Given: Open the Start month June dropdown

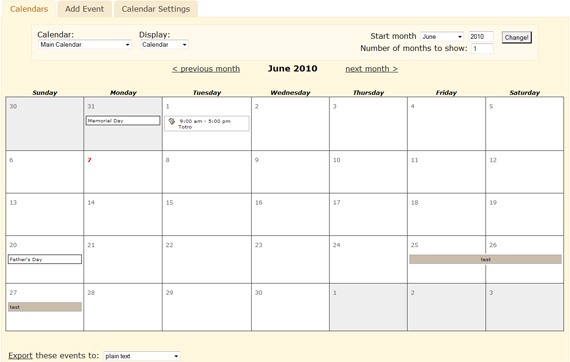Looking at the screenshot, I should 442,37.
